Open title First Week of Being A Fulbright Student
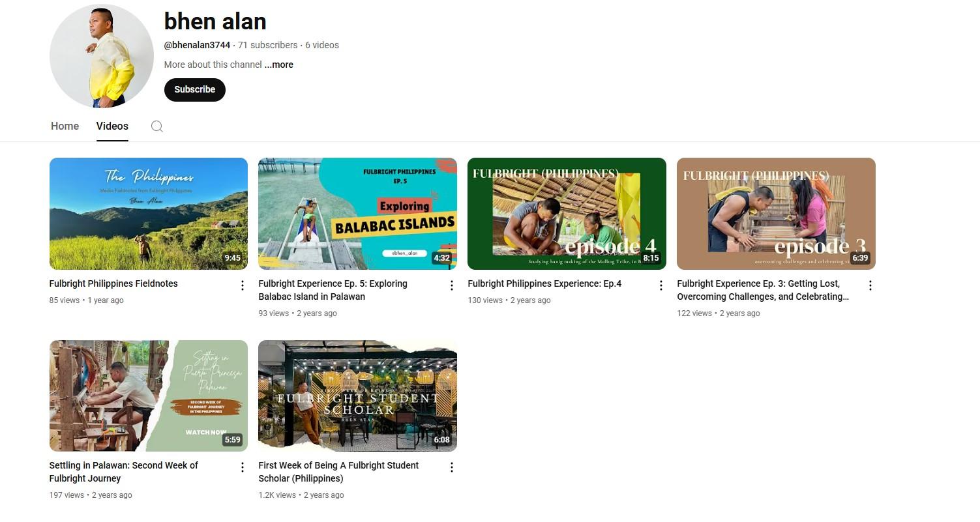 tap(338, 472)
